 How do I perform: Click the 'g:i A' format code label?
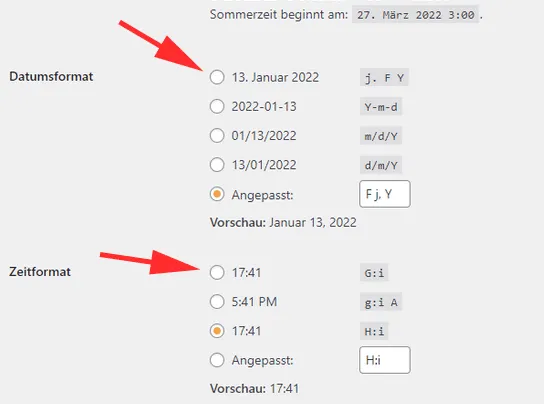[x=381, y=302]
